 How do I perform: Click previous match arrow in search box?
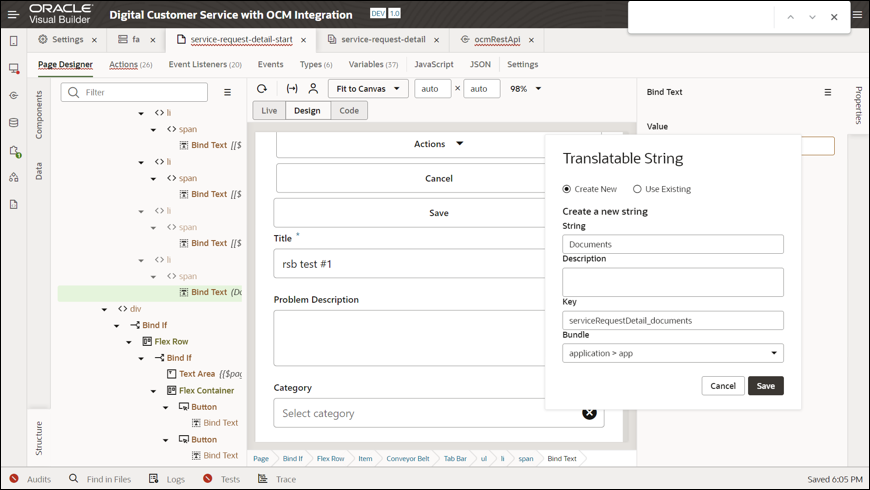coord(791,17)
